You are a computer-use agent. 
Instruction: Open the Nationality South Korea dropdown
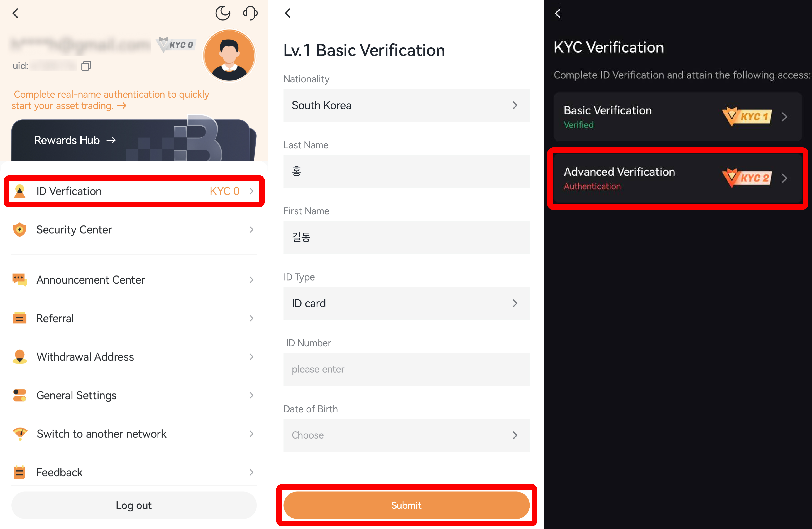406,105
